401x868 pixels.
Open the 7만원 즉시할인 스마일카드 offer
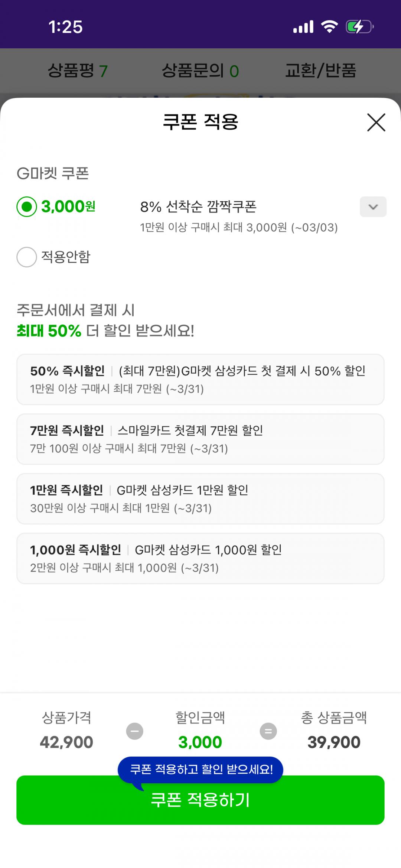(x=200, y=439)
